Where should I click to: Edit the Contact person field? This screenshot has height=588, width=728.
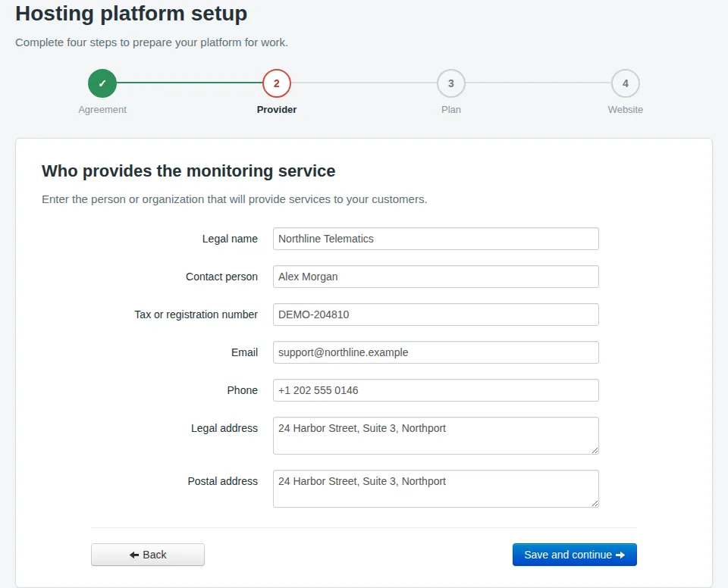tap(436, 277)
